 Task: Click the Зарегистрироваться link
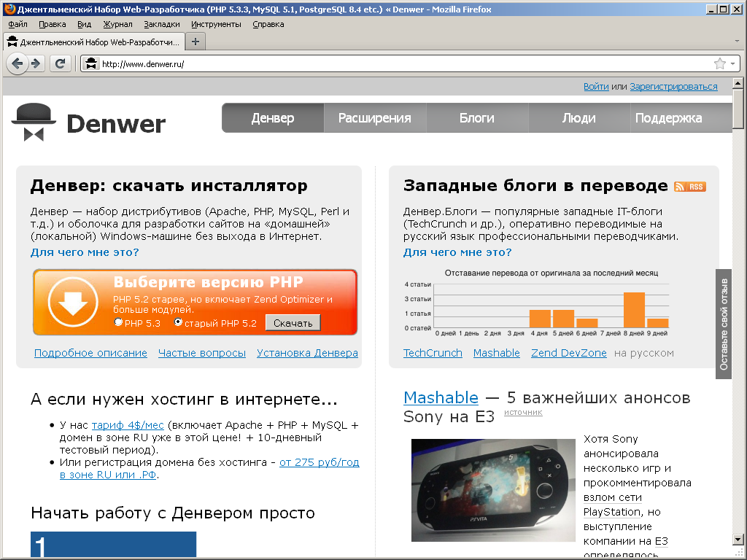[673, 87]
